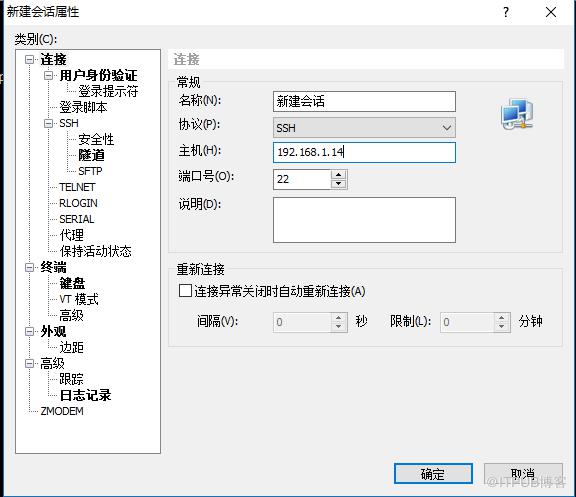Focus the 名称 input field
This screenshot has height=497, width=576.
pos(364,101)
